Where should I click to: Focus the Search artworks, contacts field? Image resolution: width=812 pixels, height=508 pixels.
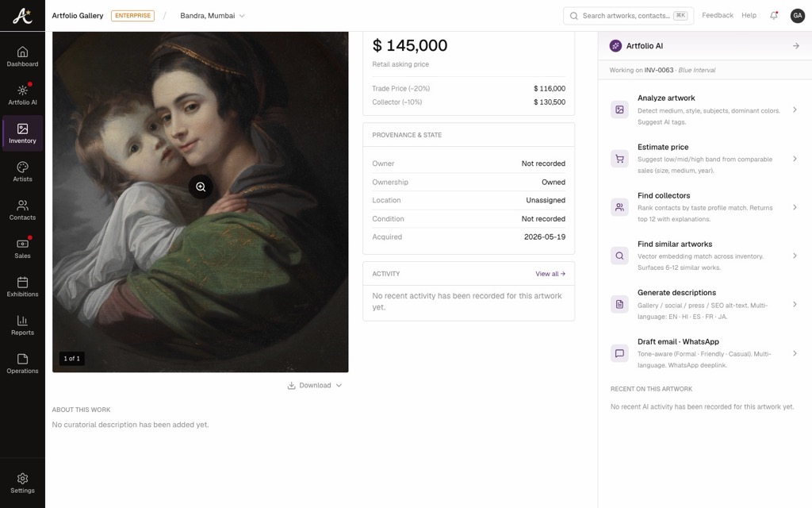[x=629, y=16]
